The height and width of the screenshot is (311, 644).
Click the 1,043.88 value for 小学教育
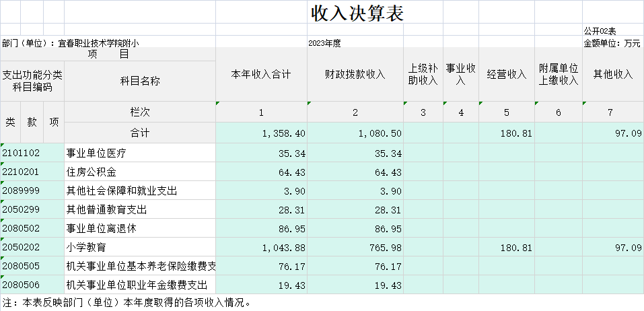261,248
